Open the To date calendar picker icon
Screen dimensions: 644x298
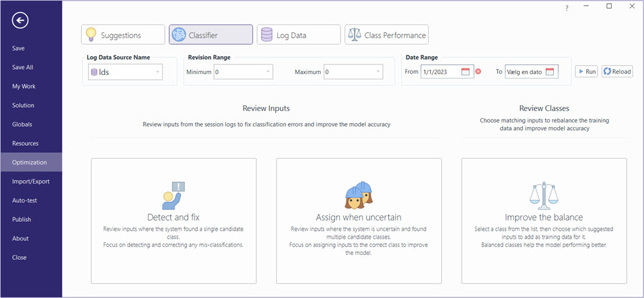pos(549,72)
